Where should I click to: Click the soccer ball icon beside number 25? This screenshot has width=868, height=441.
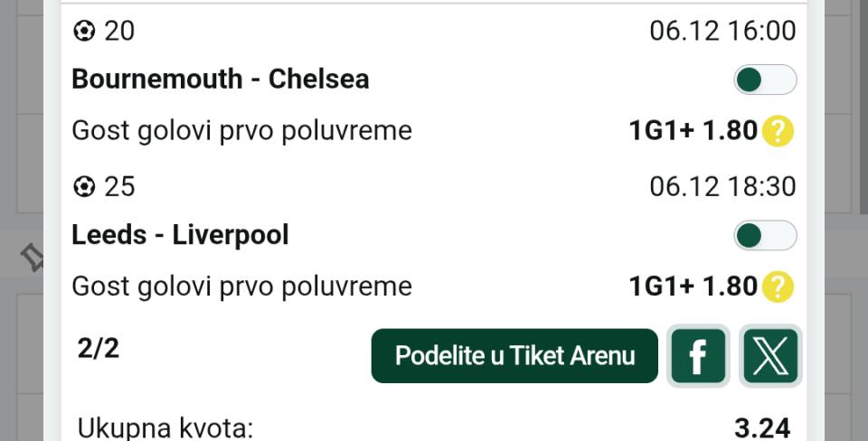pyautogui.click(x=84, y=187)
